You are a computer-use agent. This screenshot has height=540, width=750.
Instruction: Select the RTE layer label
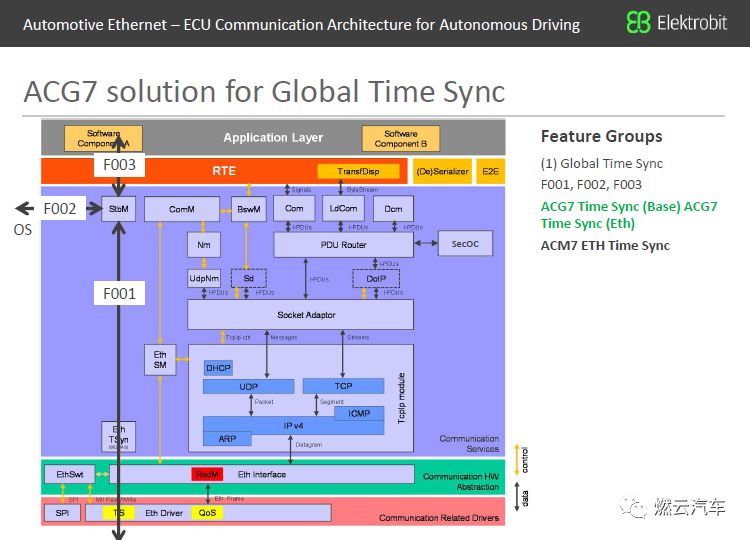[224, 171]
